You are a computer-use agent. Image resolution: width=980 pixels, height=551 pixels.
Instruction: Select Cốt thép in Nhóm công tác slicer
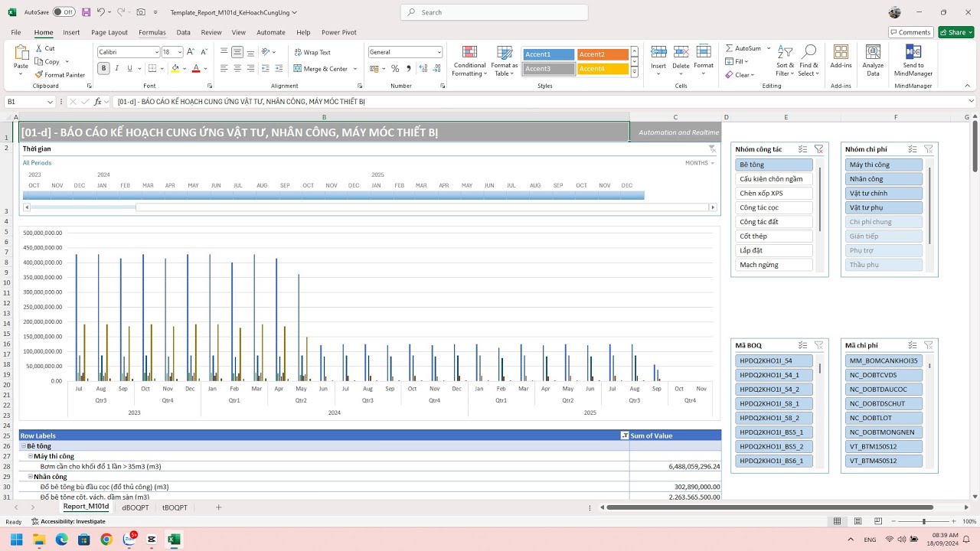point(773,236)
